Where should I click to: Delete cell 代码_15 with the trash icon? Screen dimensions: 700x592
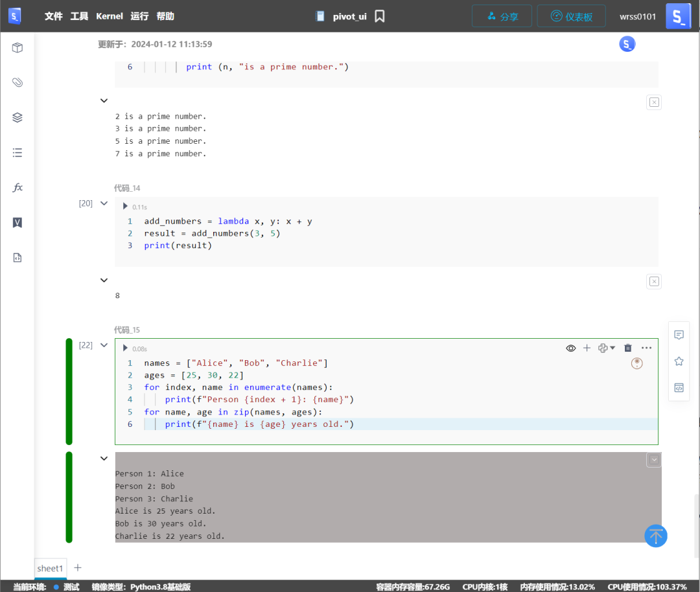(x=627, y=348)
